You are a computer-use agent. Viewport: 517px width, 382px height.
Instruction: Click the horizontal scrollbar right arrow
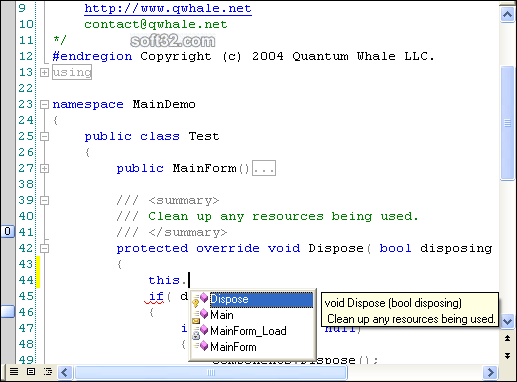pos(490,372)
